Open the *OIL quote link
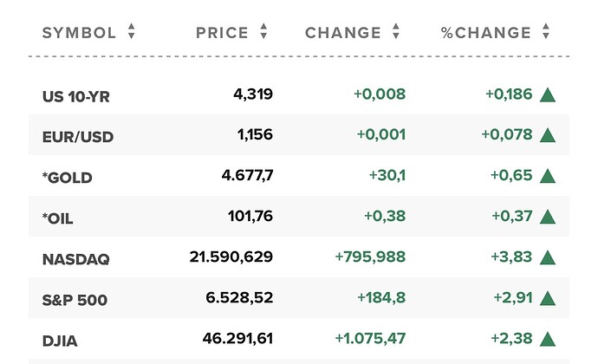The height and width of the screenshot is (364, 598). click(x=58, y=218)
